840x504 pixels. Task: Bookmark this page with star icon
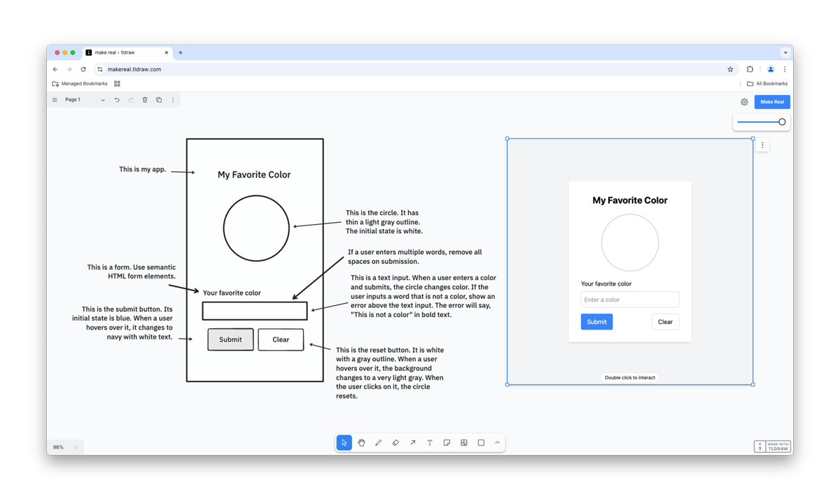point(730,69)
